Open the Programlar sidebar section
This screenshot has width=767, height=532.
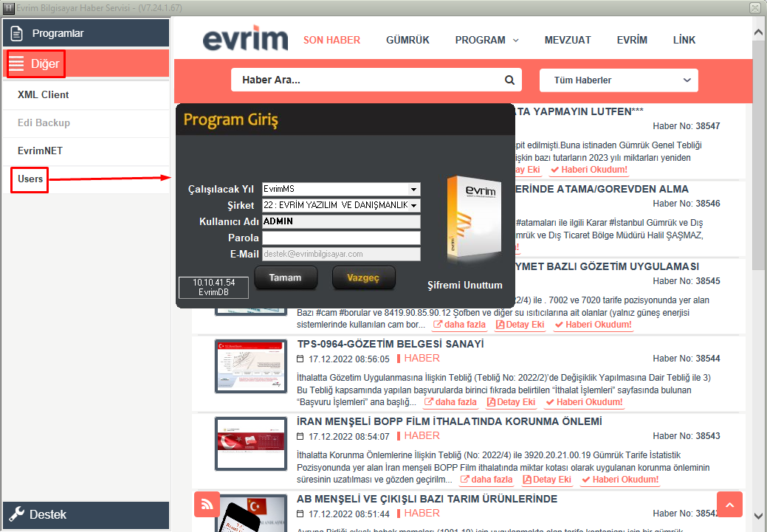[86, 33]
